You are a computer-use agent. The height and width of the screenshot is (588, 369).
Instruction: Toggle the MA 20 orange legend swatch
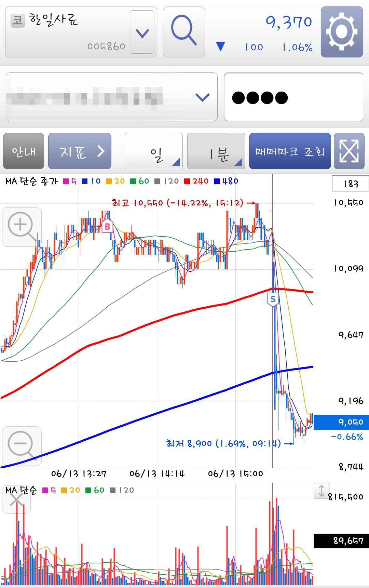tap(109, 182)
